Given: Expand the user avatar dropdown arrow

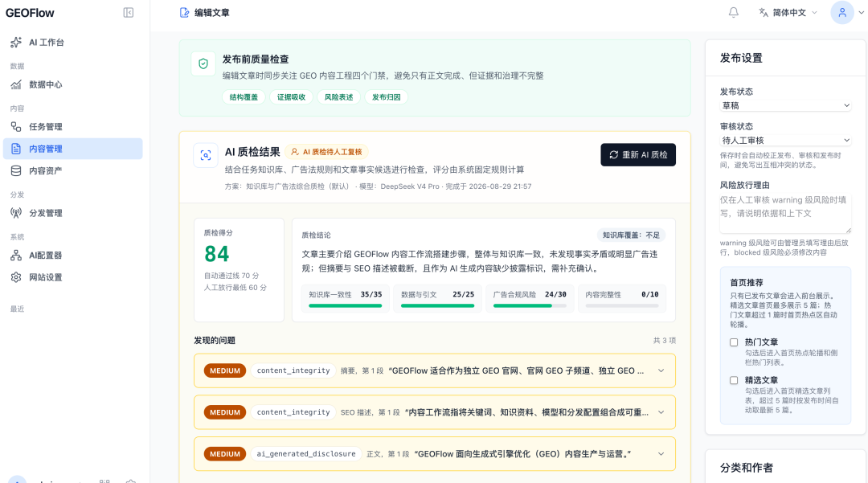Looking at the screenshot, I should coord(861,13).
